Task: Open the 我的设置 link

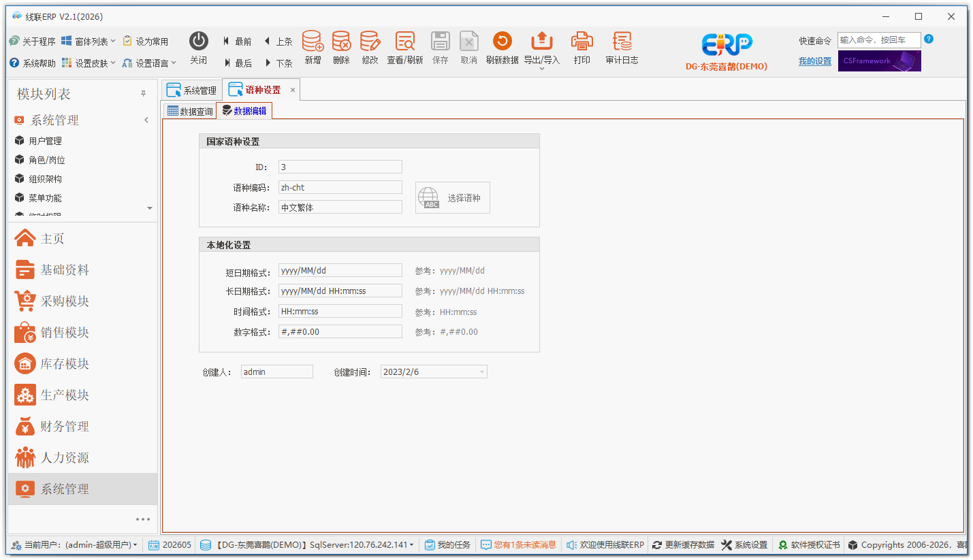Action: (x=815, y=61)
